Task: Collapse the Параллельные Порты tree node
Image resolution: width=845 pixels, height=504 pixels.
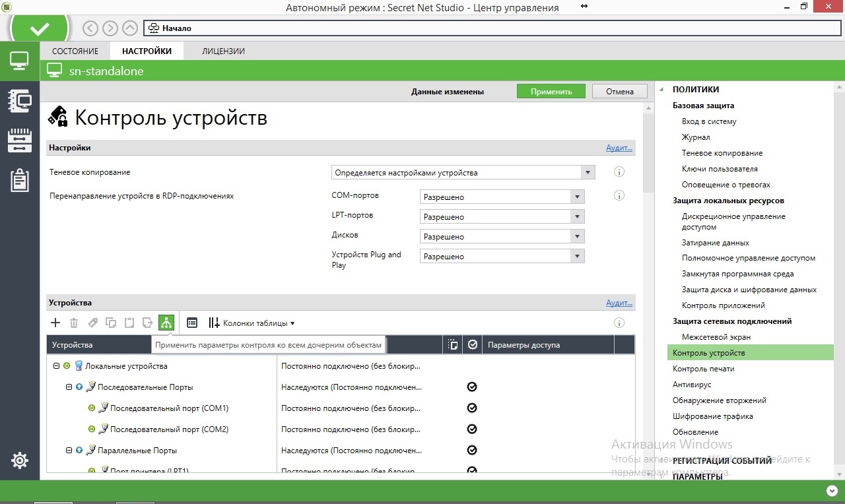Action: click(x=69, y=451)
